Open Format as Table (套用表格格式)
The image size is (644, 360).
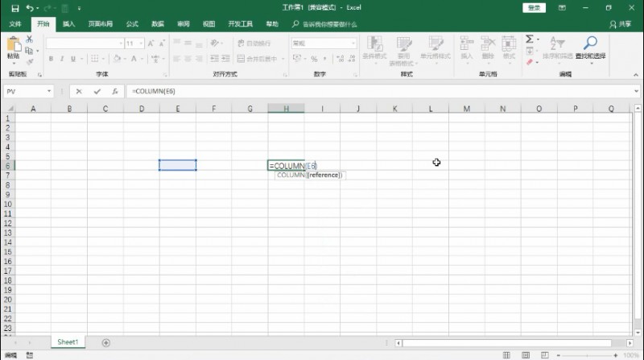click(x=403, y=51)
